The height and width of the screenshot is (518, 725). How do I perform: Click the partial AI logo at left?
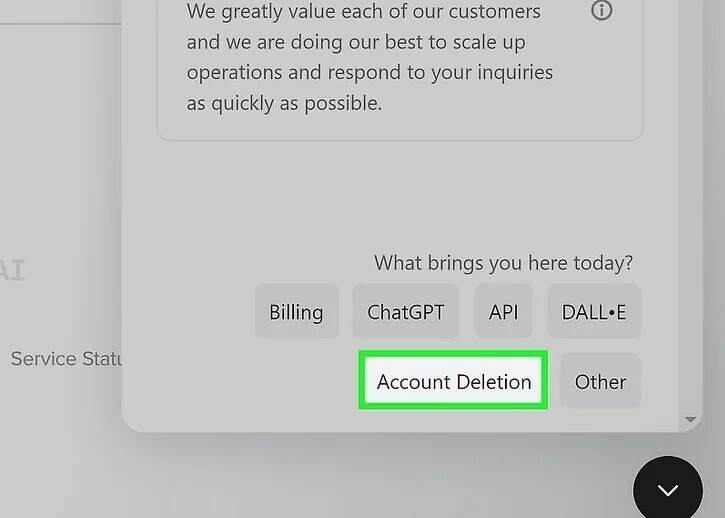[12, 270]
